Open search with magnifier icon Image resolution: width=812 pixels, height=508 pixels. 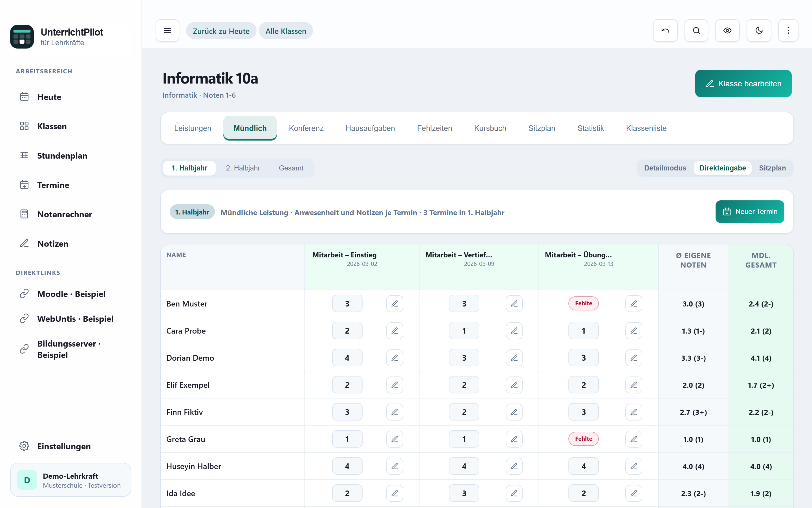tap(696, 30)
